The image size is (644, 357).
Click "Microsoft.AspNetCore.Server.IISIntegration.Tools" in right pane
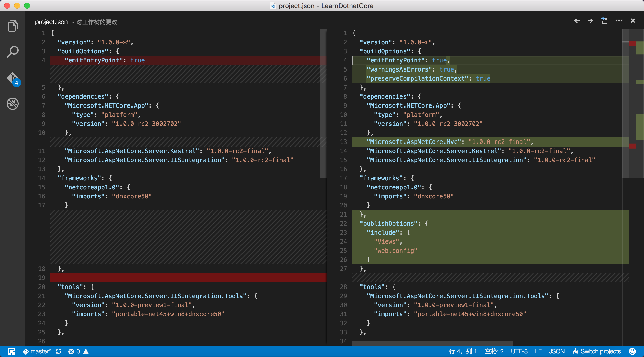coord(458,296)
